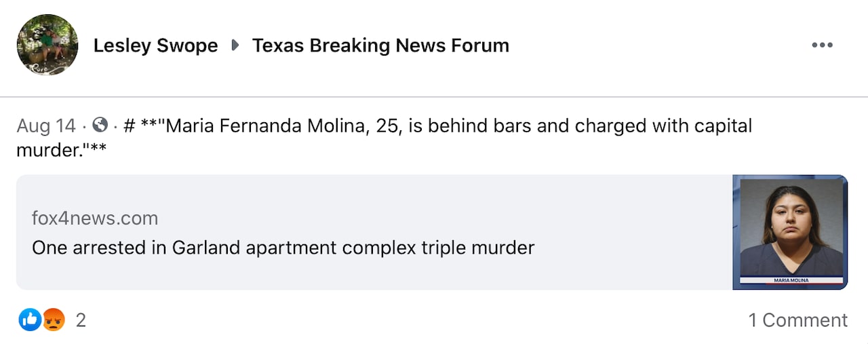View the reaction count of 2

click(81, 320)
